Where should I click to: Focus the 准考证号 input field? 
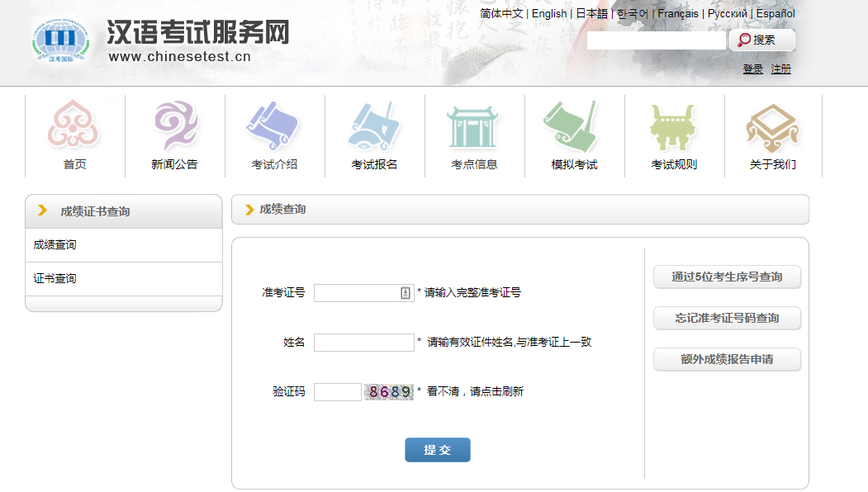pyautogui.click(x=357, y=293)
